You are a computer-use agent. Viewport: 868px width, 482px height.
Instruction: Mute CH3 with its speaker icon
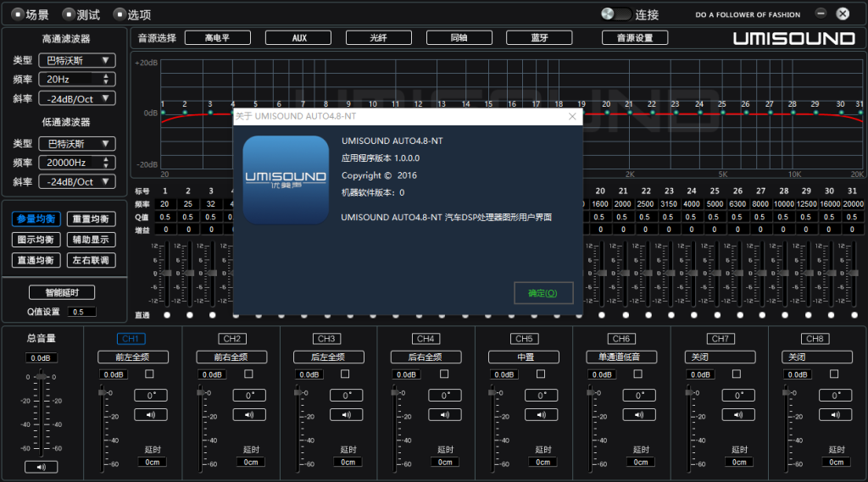[x=347, y=414]
